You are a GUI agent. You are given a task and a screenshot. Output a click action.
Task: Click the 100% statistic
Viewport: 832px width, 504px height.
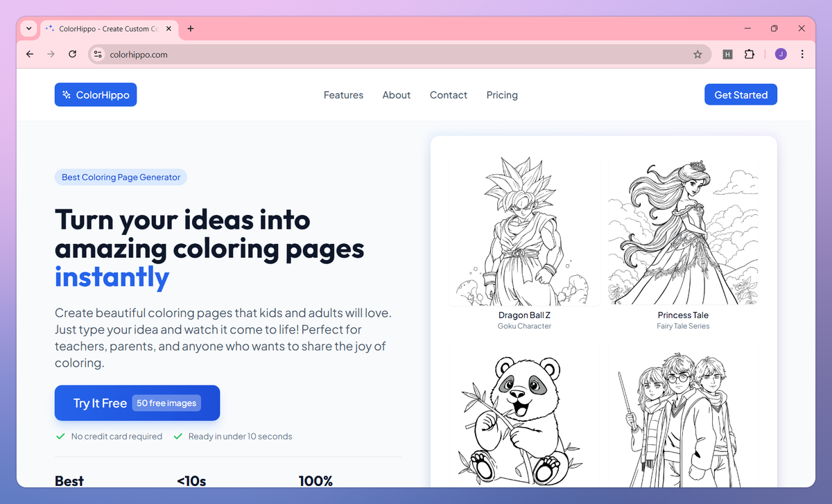(x=315, y=481)
